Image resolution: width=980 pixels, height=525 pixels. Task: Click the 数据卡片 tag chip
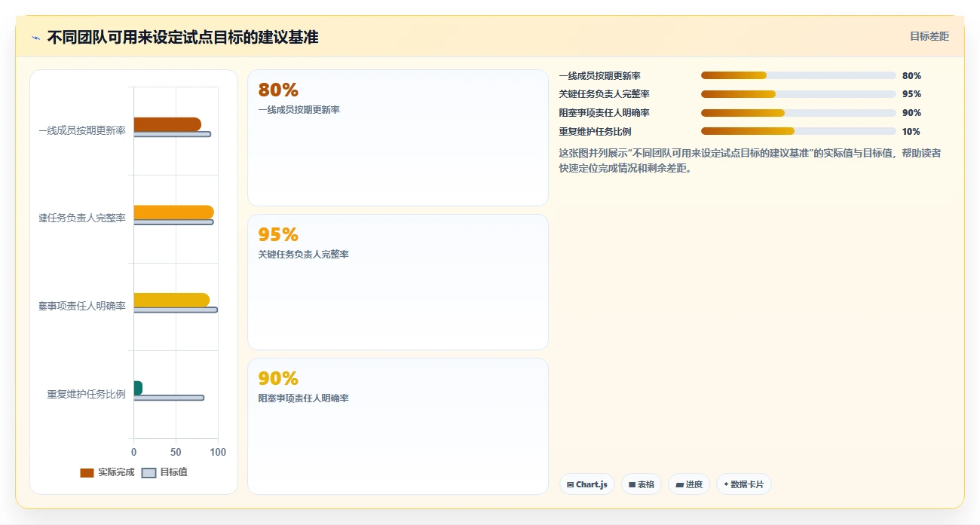pyautogui.click(x=743, y=484)
